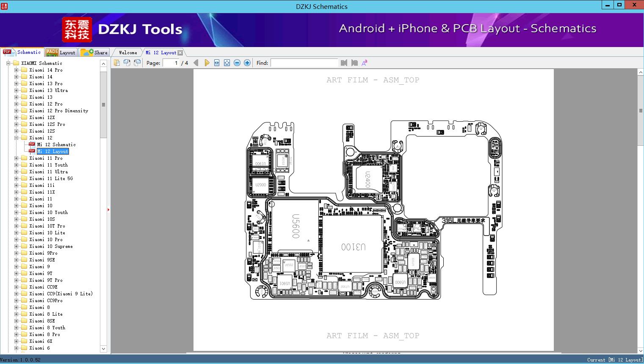Expand the Xiaomi 12S Pro folder
The width and height of the screenshot is (644, 364).
16,124
